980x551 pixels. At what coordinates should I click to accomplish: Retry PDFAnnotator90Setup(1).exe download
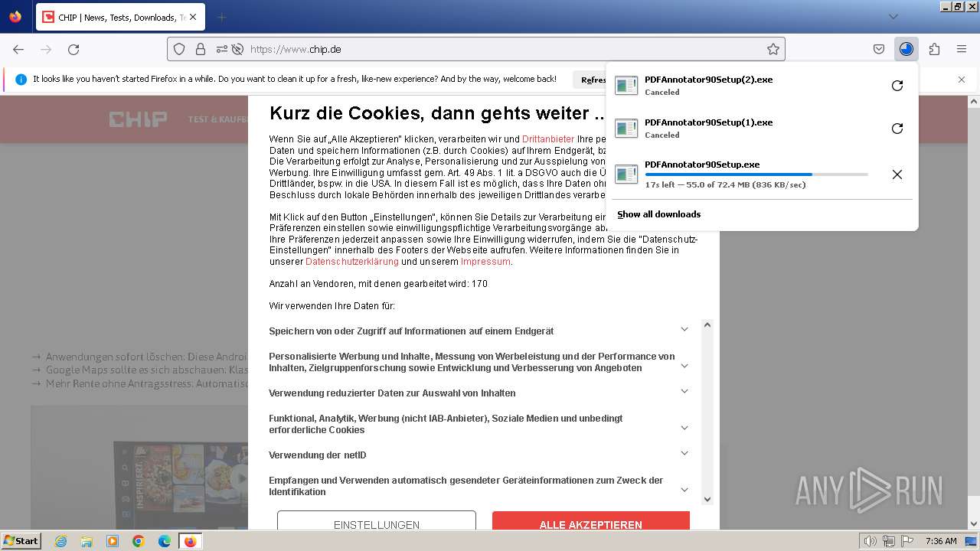tap(897, 129)
